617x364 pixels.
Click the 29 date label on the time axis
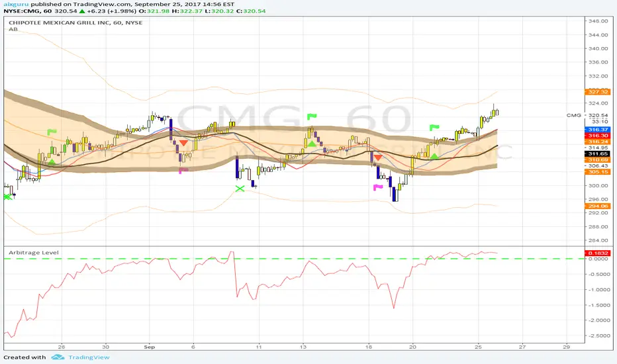(566, 347)
